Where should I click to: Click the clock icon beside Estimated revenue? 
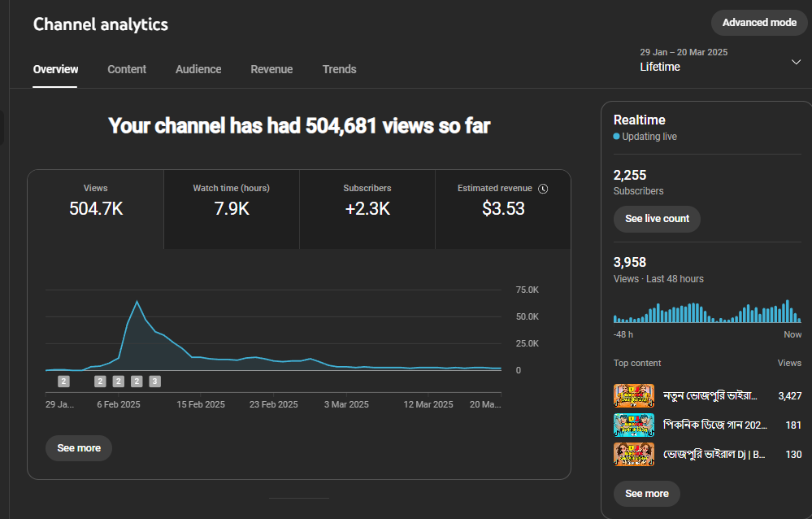[544, 189]
